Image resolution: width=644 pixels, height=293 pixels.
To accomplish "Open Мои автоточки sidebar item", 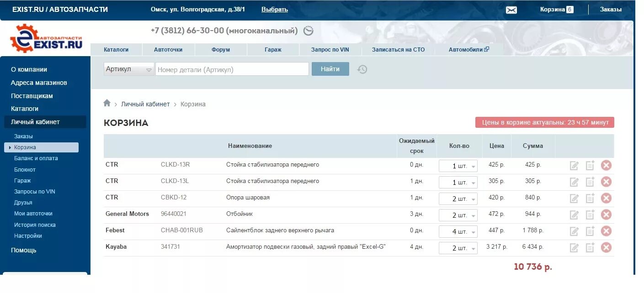I will (33, 214).
